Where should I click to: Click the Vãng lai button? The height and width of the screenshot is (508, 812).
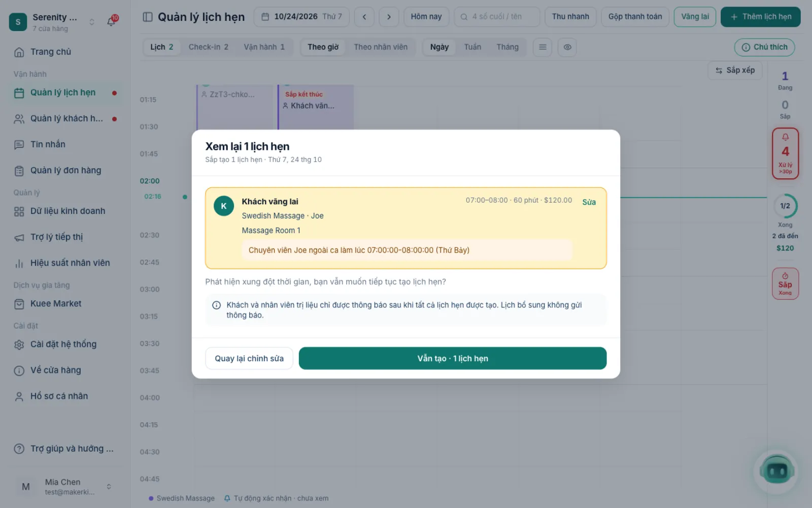click(x=695, y=17)
